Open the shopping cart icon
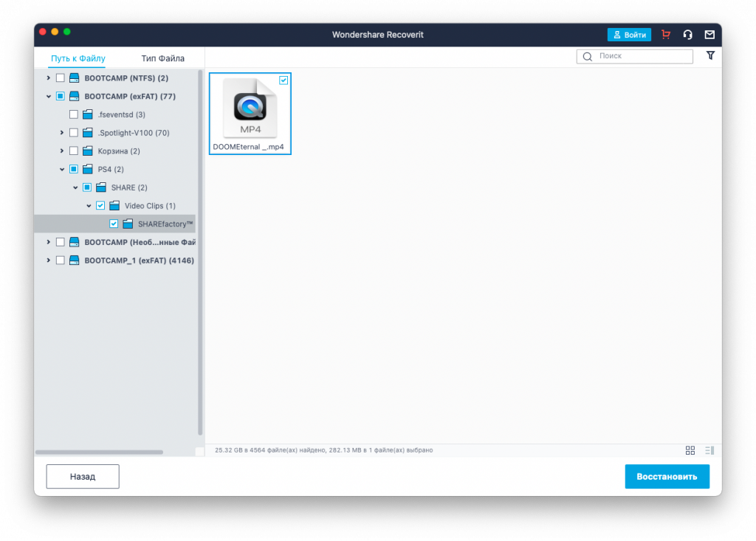The width and height of the screenshot is (756, 541). 666,34
